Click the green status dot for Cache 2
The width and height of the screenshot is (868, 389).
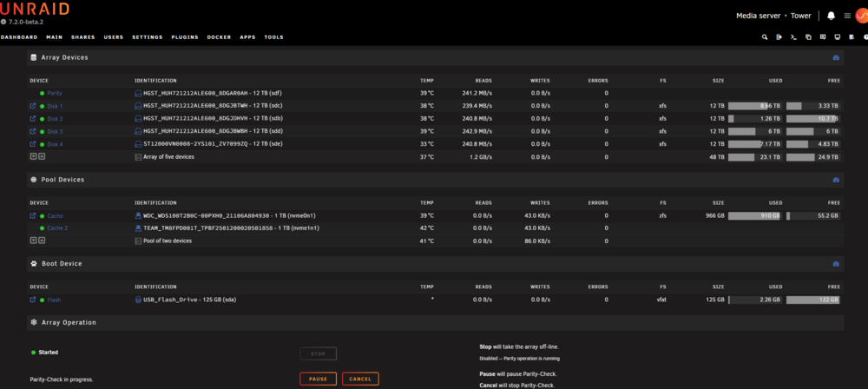[x=42, y=227]
